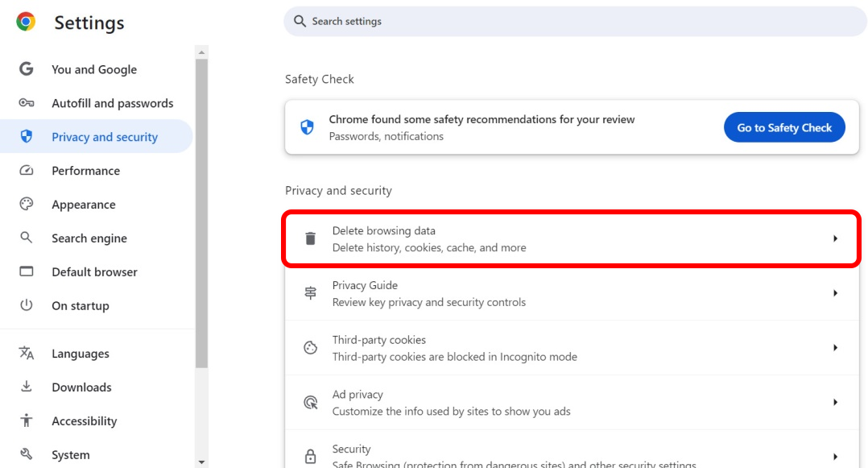Viewport: 868px width, 468px height.
Task: Click the Chrome logo beside Settings
Action: (x=26, y=22)
